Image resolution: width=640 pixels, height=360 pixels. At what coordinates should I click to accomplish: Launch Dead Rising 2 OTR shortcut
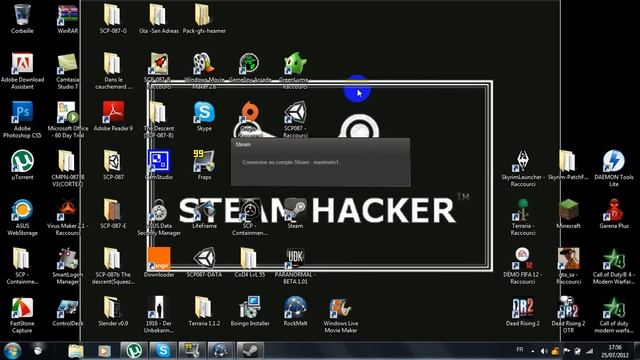pos(568,315)
